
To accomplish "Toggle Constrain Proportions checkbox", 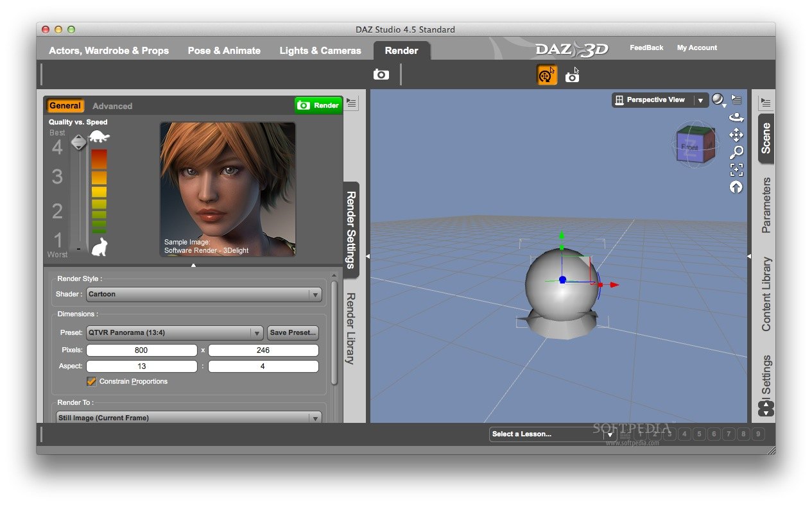I will pos(91,381).
